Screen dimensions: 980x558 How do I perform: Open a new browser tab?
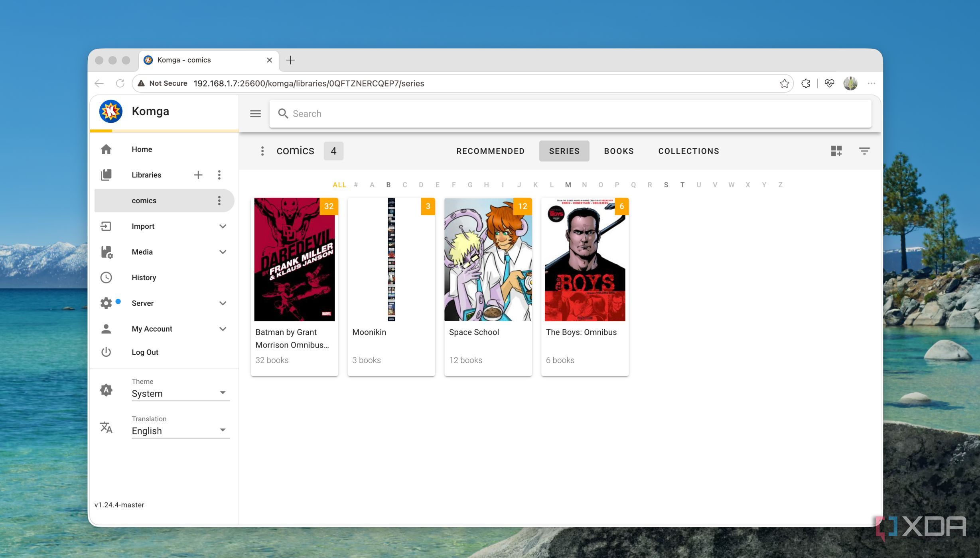290,60
